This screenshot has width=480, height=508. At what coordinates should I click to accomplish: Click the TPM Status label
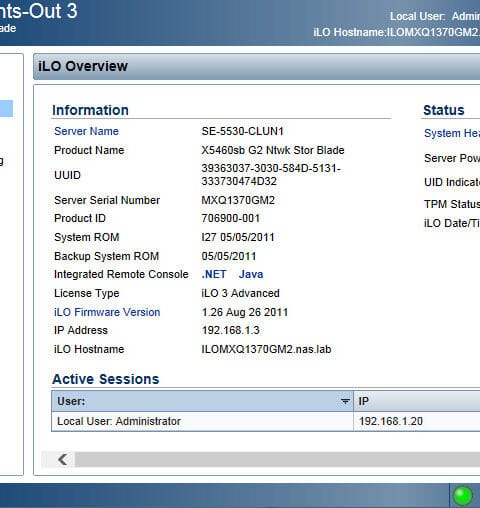point(452,204)
